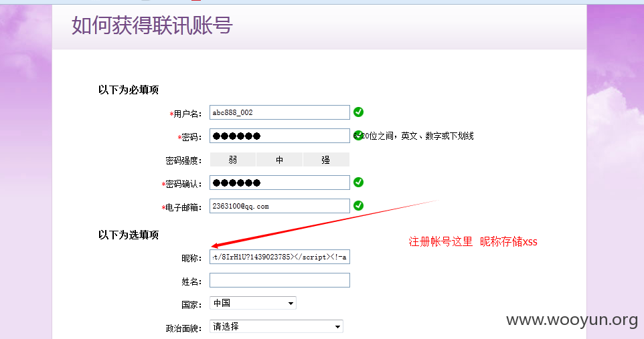Open the 政治面貌 dropdown showing 请选择
This screenshot has width=644, height=339.
coord(276,327)
